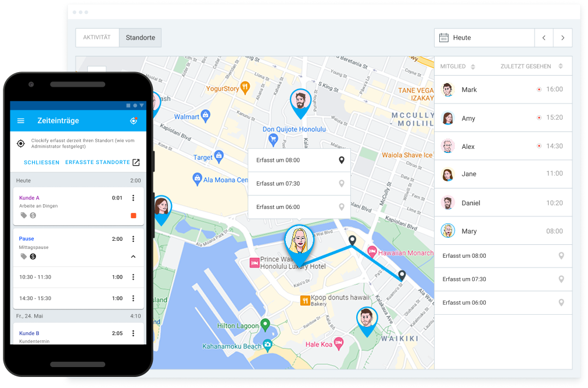The image size is (588, 388).
Task: Switch to the AKTIVITÄT tab
Action: coord(97,38)
